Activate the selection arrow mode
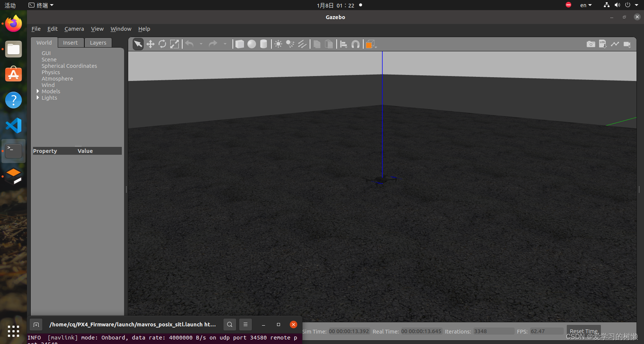644x344 pixels. click(138, 44)
